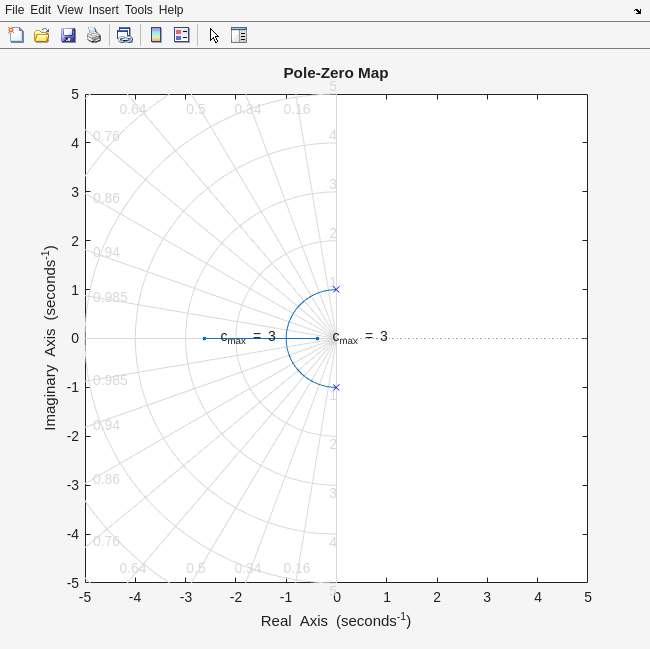Open a file with the folder icon
This screenshot has height=649, width=650.
(42, 35)
